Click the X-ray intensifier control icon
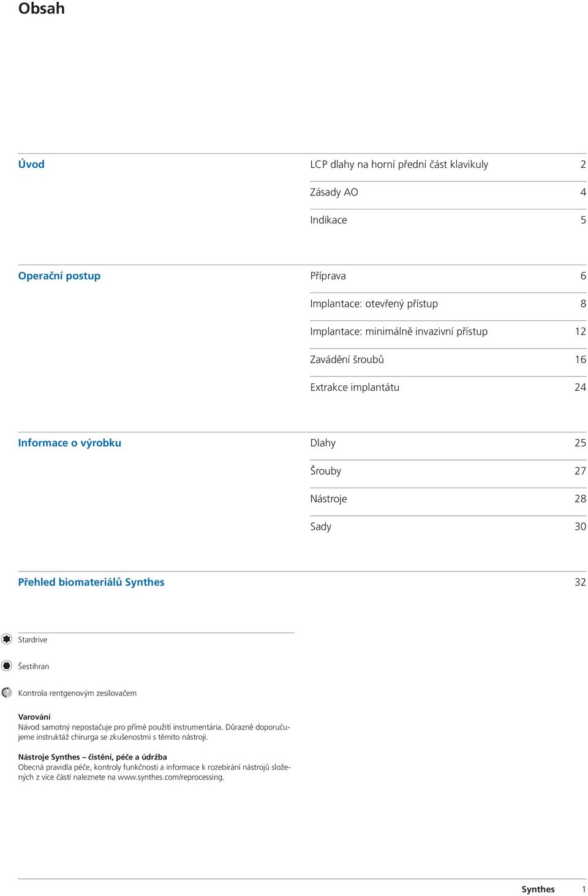This screenshot has height=896, width=588. coord(7,692)
